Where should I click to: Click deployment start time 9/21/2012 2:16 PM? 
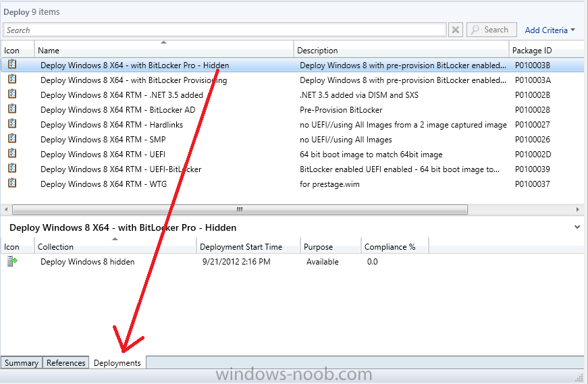tap(236, 262)
